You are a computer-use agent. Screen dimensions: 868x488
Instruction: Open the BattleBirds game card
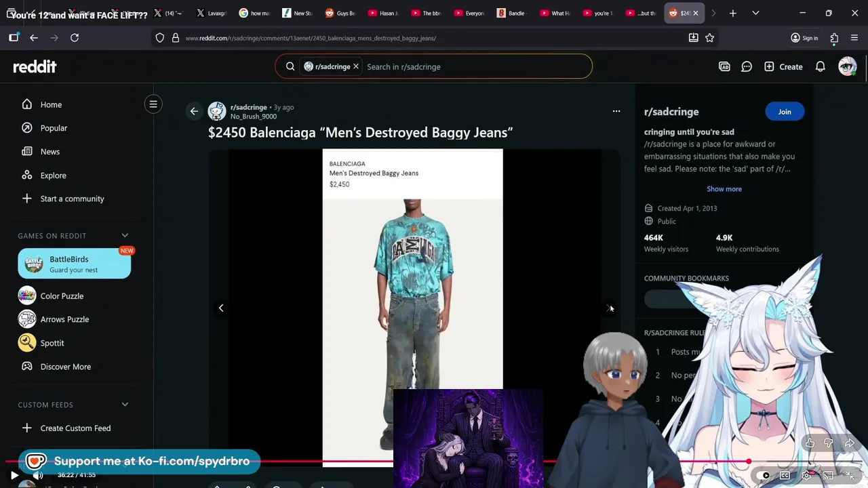74,264
